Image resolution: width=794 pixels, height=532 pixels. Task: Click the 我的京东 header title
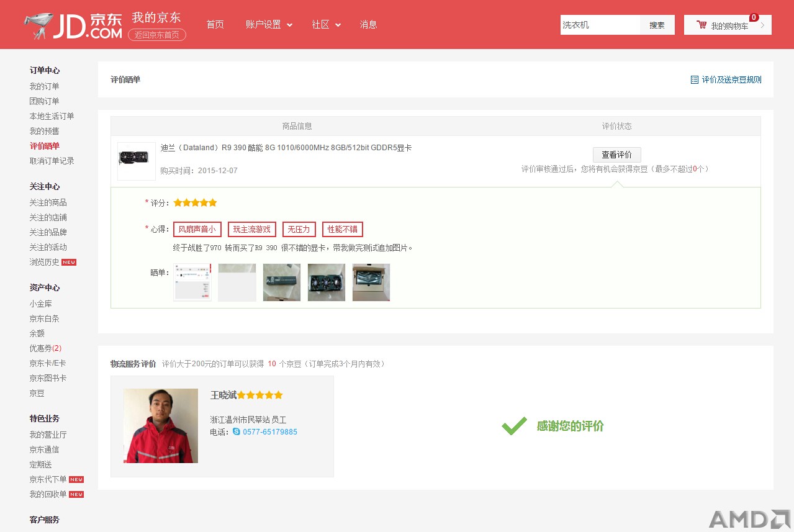(156, 17)
